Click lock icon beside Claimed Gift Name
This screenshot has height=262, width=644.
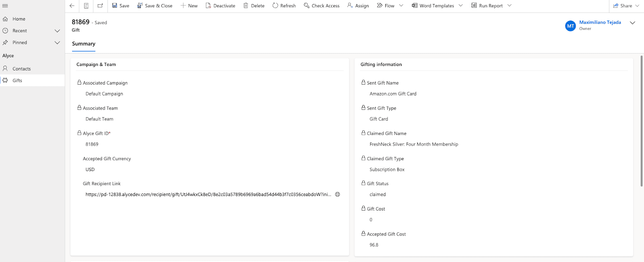click(x=363, y=132)
